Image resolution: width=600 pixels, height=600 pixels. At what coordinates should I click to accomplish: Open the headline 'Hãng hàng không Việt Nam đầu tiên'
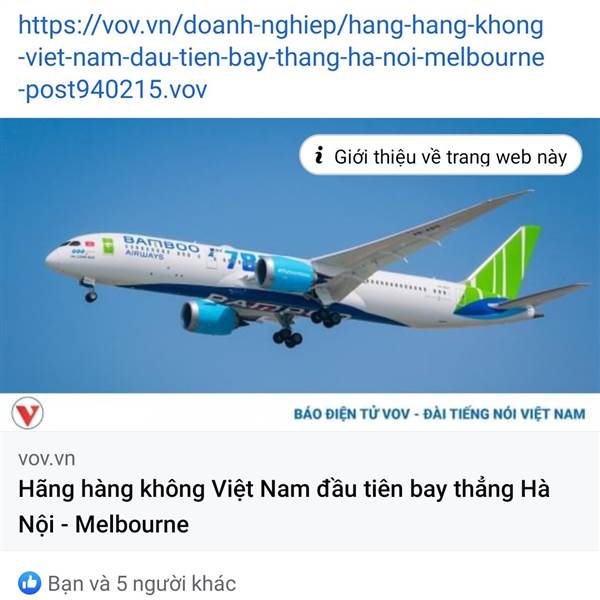(x=284, y=489)
